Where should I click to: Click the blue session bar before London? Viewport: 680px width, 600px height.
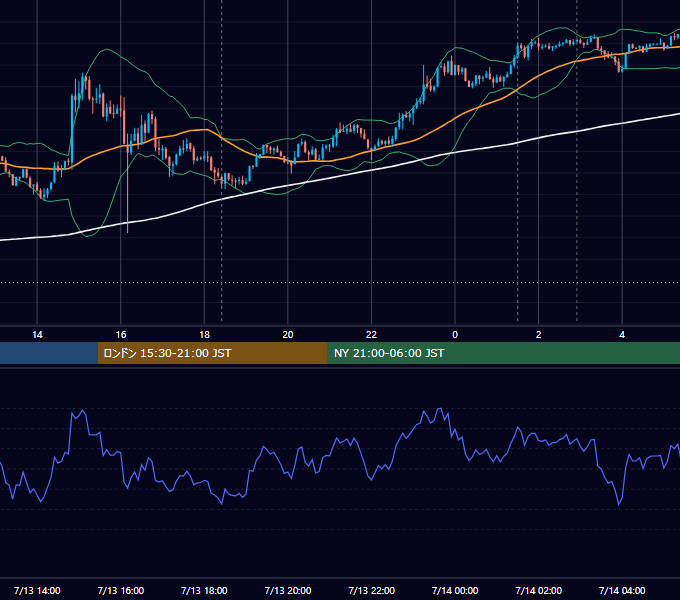point(49,353)
